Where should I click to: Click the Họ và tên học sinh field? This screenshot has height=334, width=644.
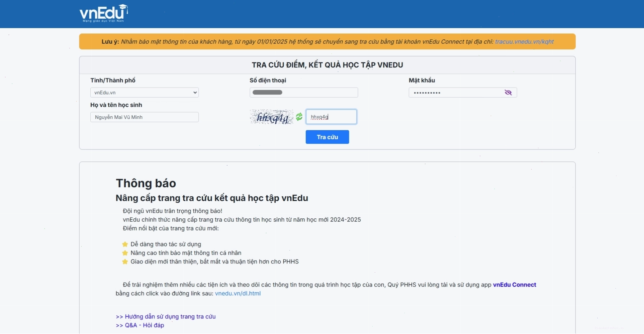click(x=144, y=117)
